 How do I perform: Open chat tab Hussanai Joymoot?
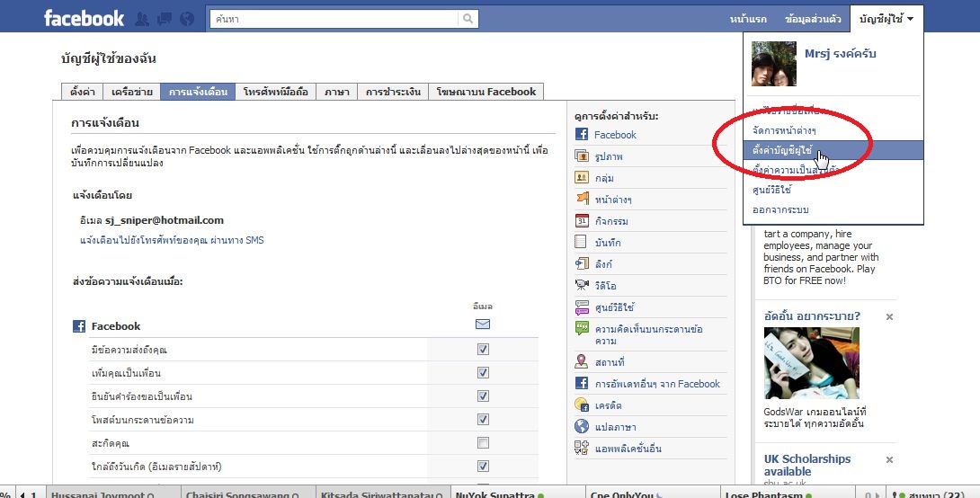(113, 493)
